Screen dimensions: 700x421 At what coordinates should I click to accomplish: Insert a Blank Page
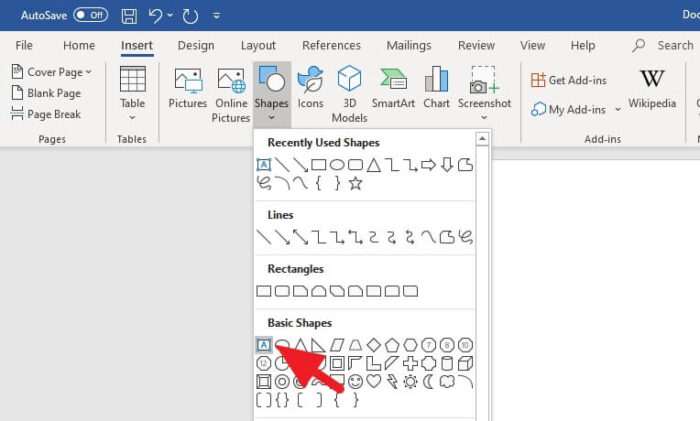46,93
